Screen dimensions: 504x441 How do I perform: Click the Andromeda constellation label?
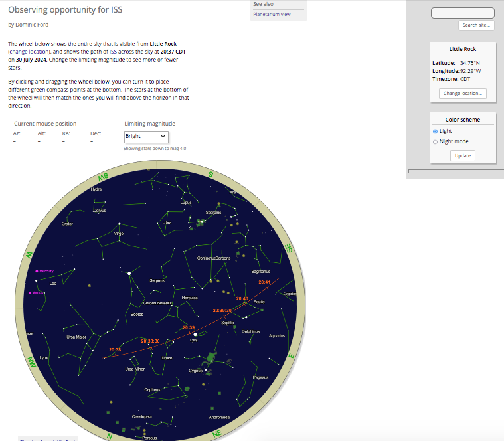coord(219,418)
